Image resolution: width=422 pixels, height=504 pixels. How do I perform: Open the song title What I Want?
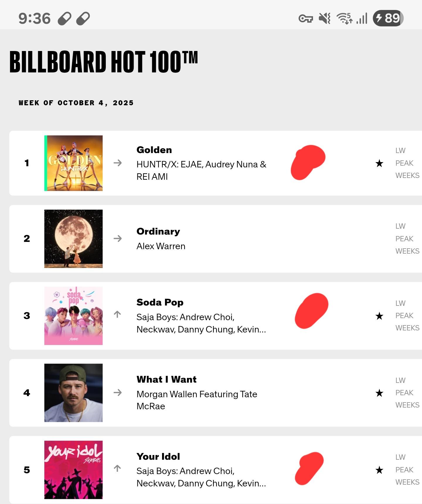(x=166, y=379)
